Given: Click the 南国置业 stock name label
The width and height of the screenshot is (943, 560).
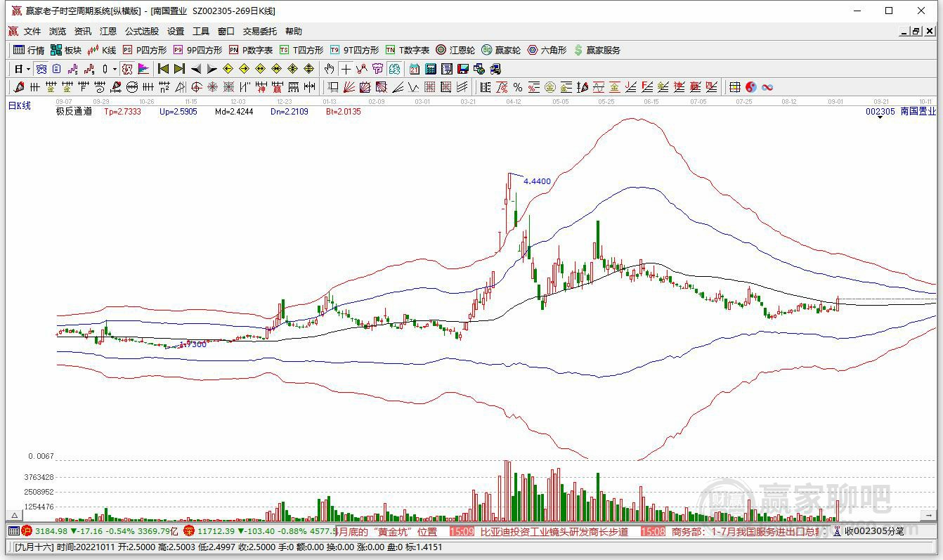Looking at the screenshot, I should coord(918,111).
